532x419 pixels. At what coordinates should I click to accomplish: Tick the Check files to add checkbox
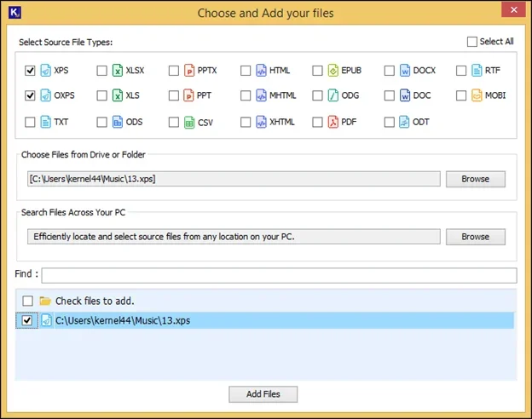[x=27, y=301]
